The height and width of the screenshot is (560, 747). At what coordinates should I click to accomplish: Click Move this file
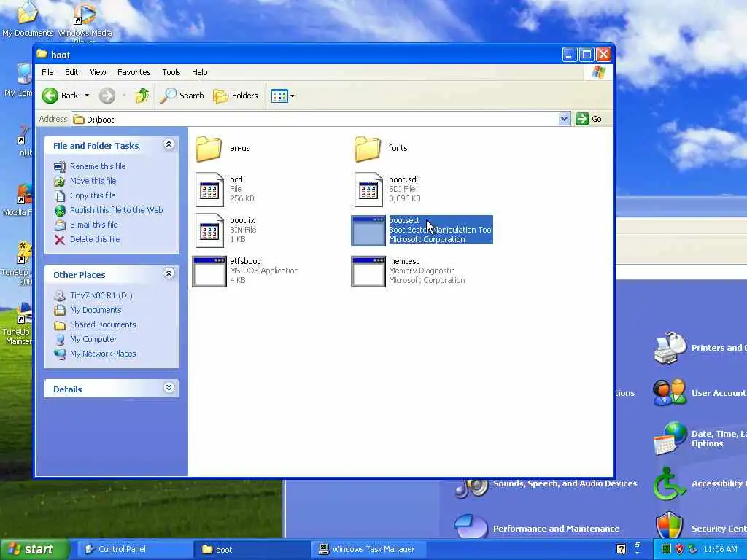93,181
